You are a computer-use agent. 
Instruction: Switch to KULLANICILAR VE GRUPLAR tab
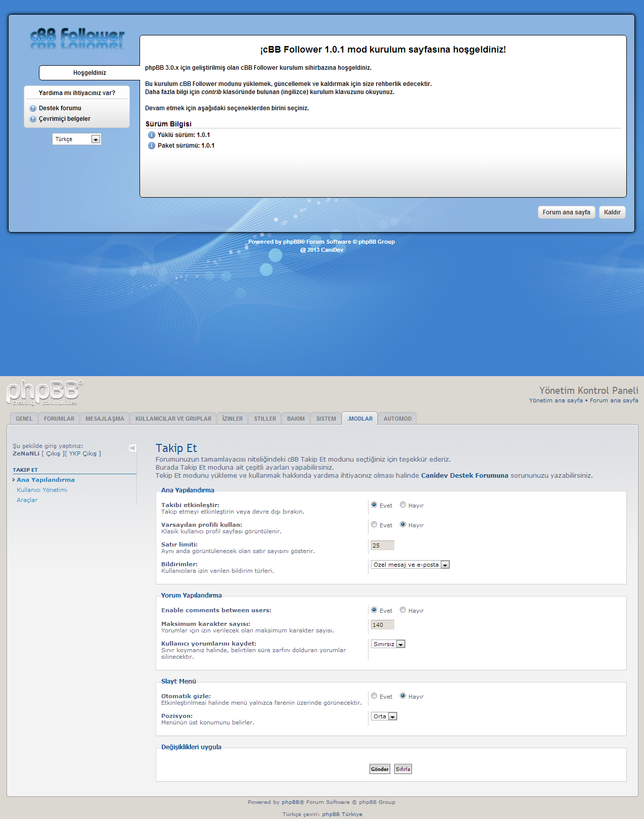(x=173, y=419)
